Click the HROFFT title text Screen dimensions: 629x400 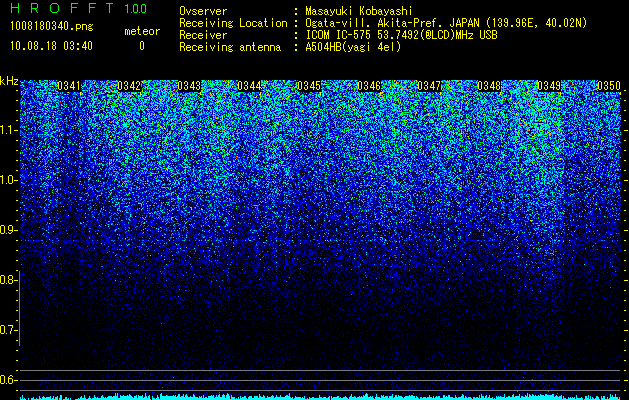[62, 8]
